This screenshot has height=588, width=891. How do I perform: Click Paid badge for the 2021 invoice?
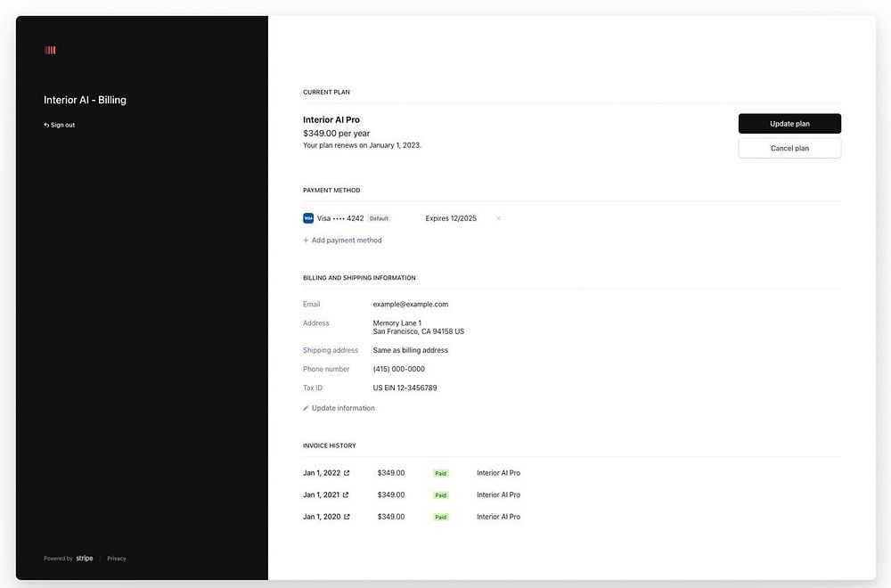(440, 495)
